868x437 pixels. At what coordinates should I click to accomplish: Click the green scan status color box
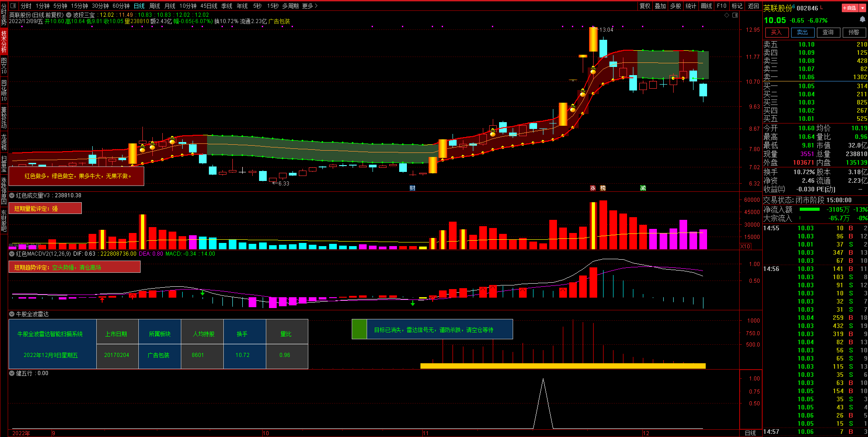coord(359,329)
